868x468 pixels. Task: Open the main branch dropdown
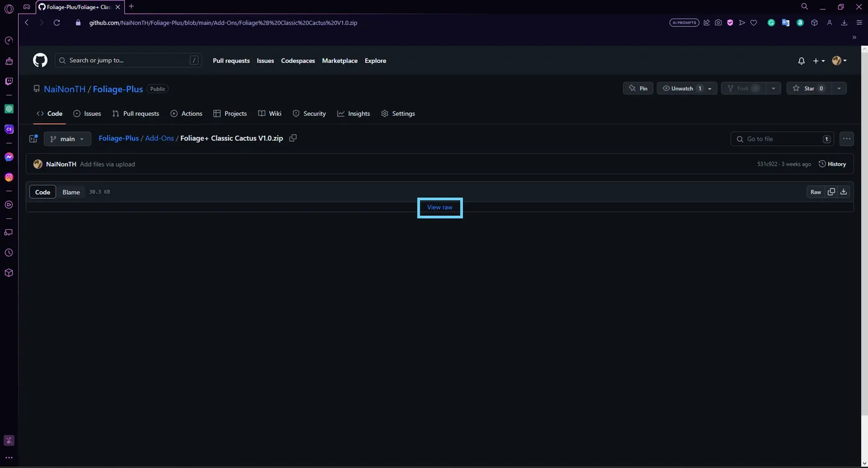[x=68, y=139]
